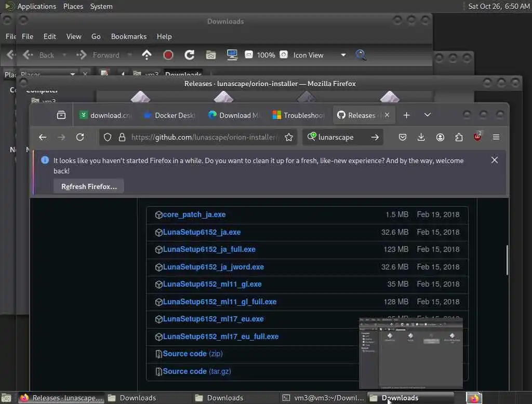The height and width of the screenshot is (404, 532).
Task: Download LunaSetup6152_ja.exe
Action: (x=202, y=232)
